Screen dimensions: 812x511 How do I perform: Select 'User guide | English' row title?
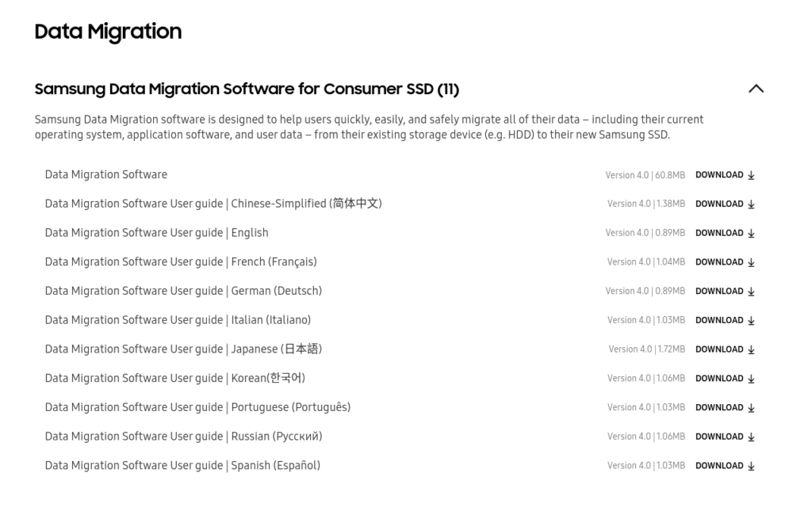click(156, 233)
